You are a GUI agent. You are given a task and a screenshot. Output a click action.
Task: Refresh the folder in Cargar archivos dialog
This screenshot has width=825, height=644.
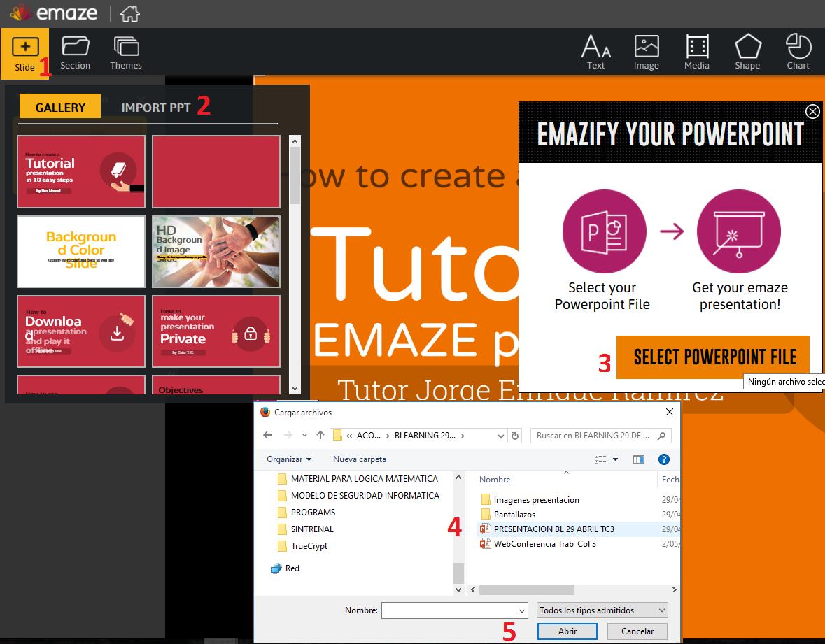516,435
